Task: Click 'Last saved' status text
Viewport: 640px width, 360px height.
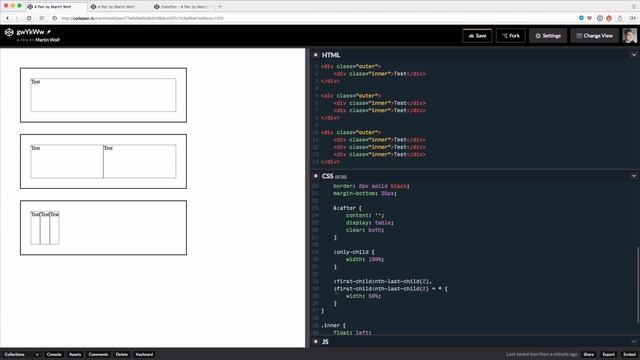Action: tap(542, 354)
